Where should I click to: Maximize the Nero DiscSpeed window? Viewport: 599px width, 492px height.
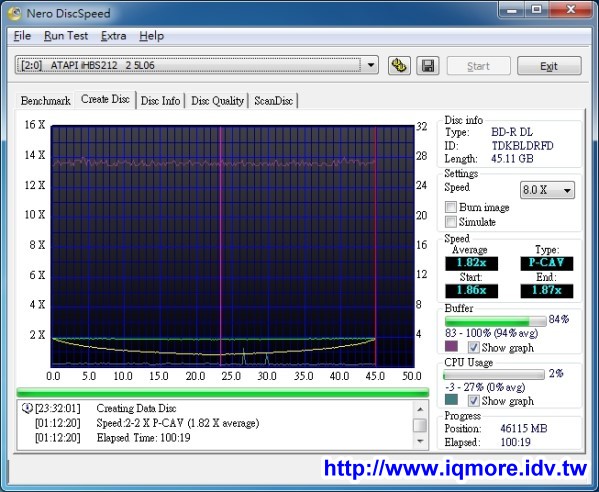[x=536, y=10]
